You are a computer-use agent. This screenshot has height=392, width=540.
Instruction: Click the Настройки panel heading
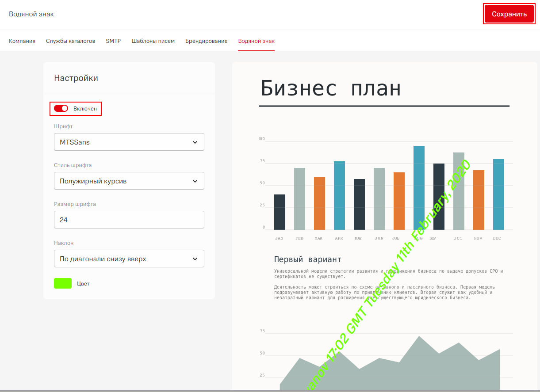tap(76, 78)
